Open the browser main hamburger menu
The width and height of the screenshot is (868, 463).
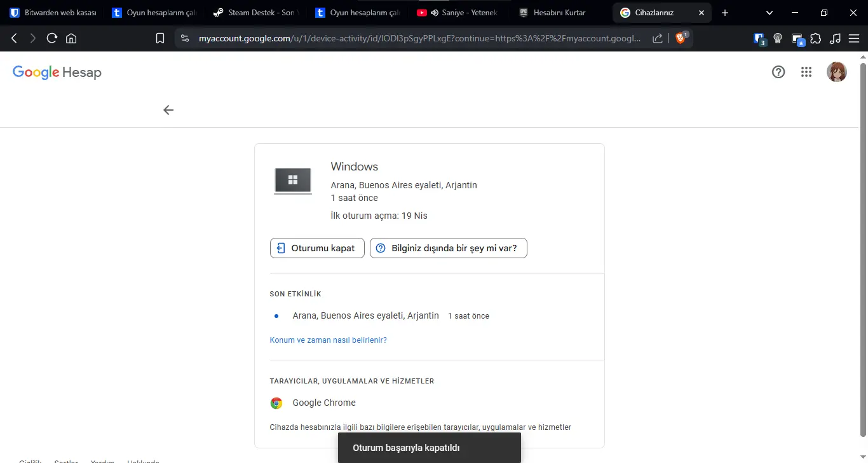pos(853,38)
